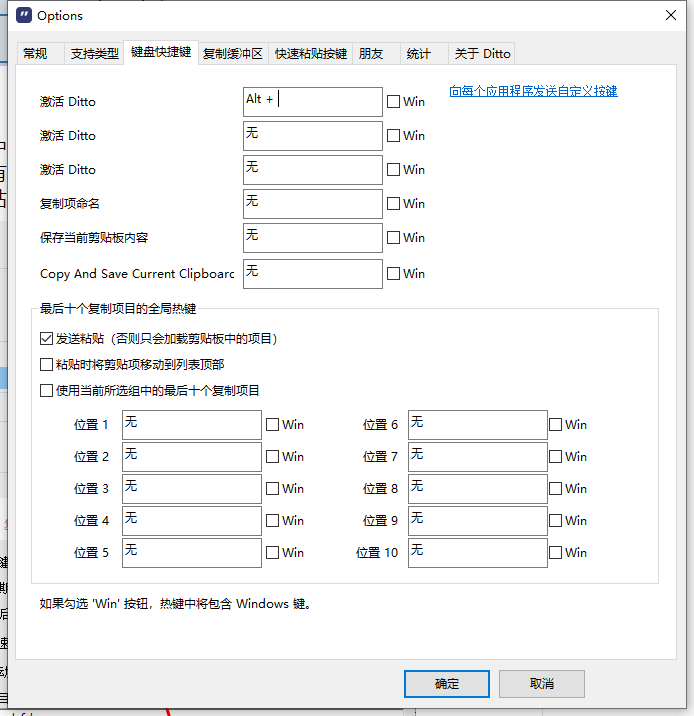
Task: Open the 支持类型 tab
Action: point(95,54)
